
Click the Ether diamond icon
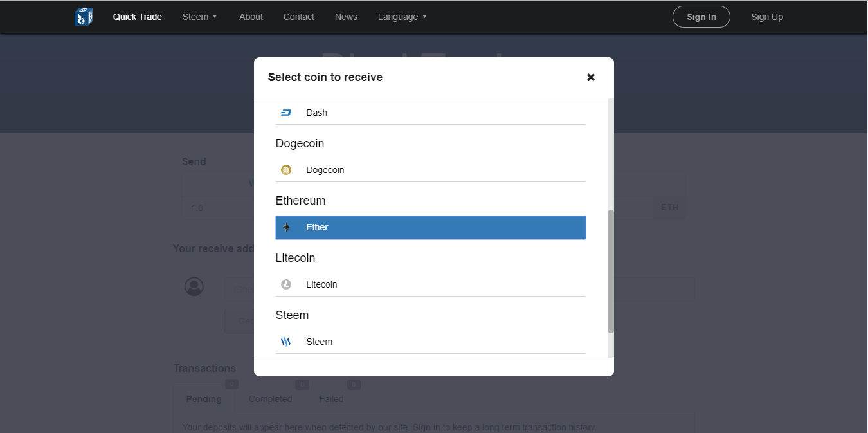point(286,227)
